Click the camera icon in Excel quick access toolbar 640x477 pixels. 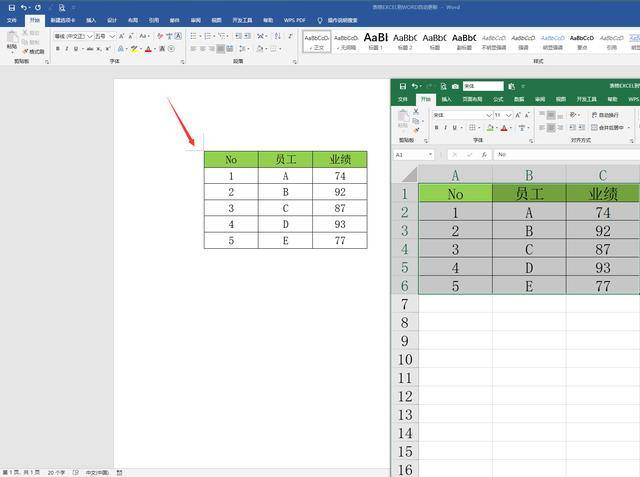tap(455, 86)
